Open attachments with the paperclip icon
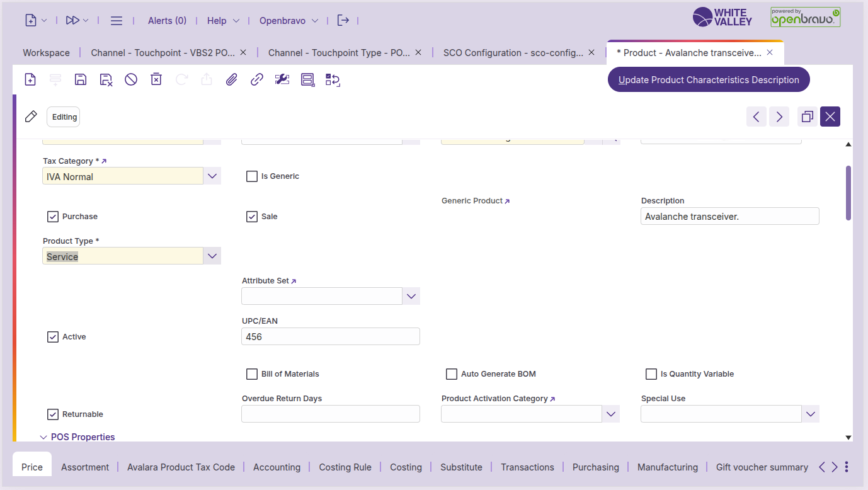The width and height of the screenshot is (868, 490). (232, 79)
